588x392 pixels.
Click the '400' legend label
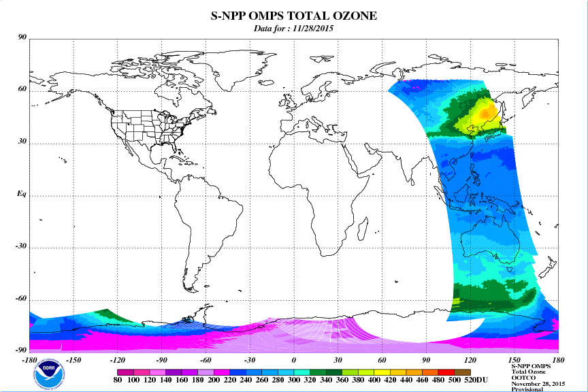pos(374,380)
